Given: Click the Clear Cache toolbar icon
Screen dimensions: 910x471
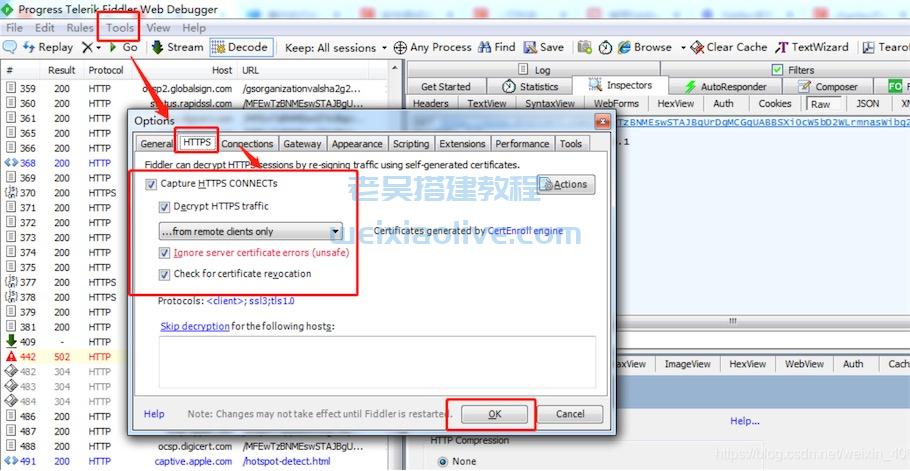Looking at the screenshot, I should click(697, 47).
